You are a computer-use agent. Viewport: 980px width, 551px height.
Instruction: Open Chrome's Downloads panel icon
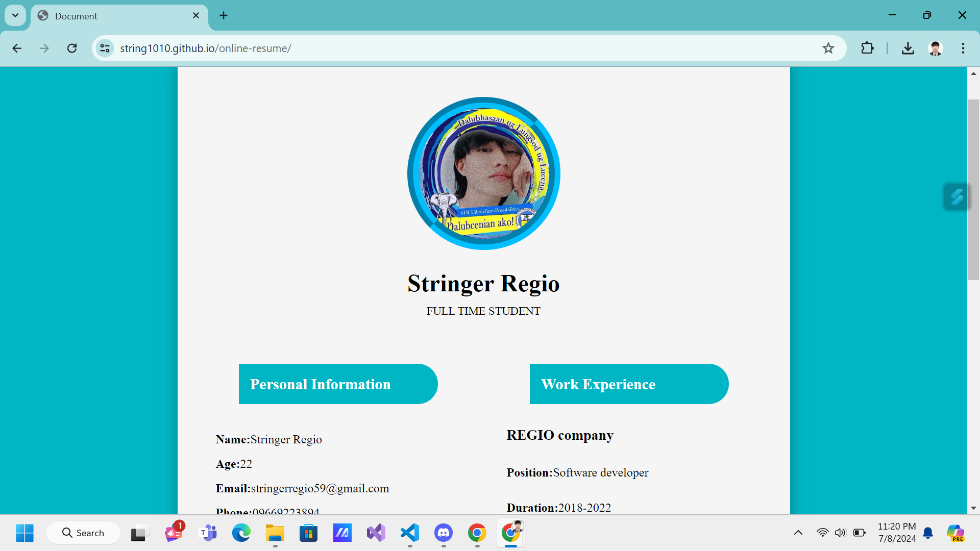pyautogui.click(x=908, y=48)
